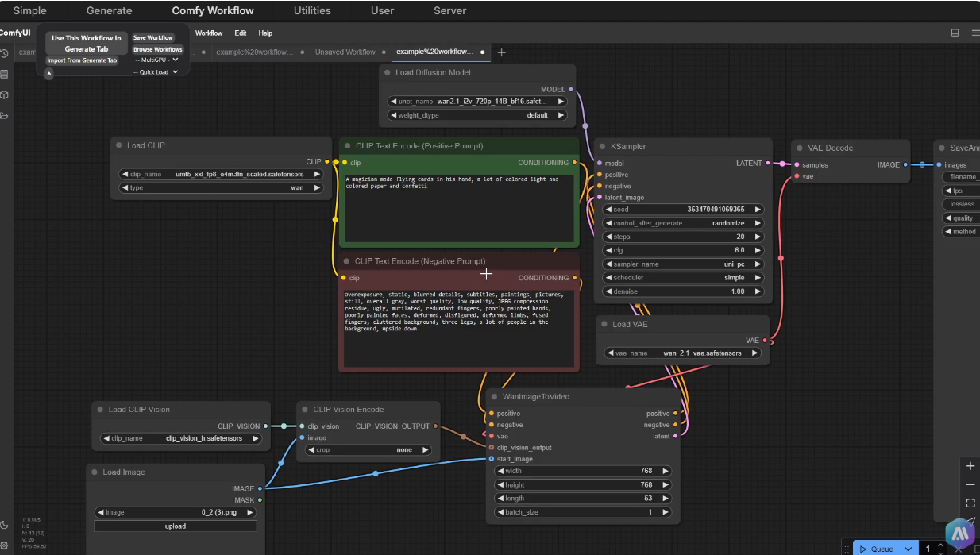Open the node library sidebar icon
Image resolution: width=980 pixels, height=555 pixels.
coord(5,74)
